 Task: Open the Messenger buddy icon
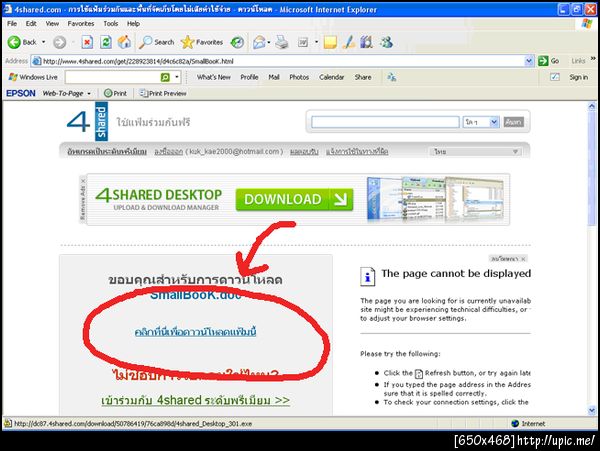386,42
